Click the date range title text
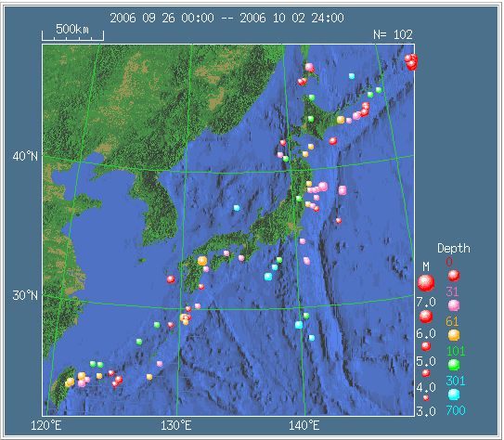The image size is (504, 440). coord(226,18)
